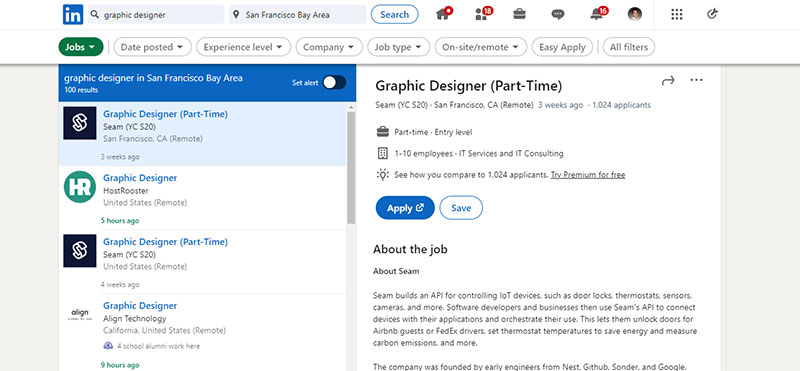Open the Premium/advertise icon next to grid
Viewport: 800px width, 371px height.
713,14
